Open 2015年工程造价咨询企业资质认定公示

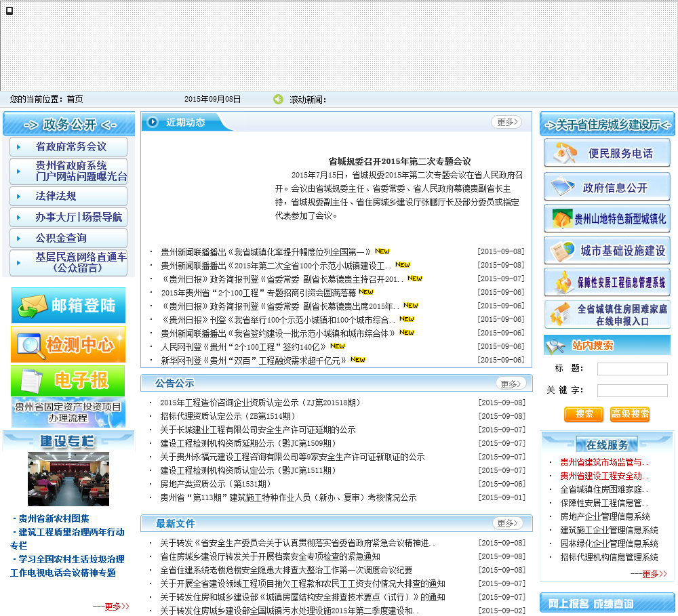click(x=260, y=403)
